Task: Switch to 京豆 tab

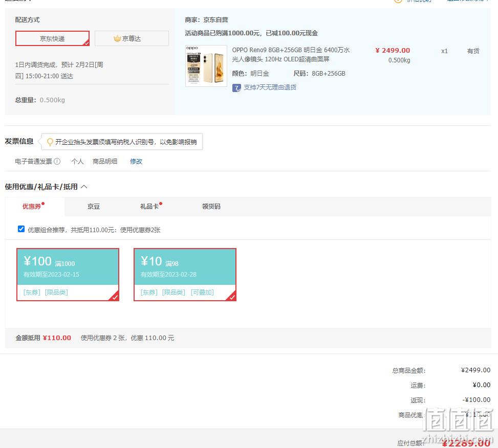Action: click(94, 207)
